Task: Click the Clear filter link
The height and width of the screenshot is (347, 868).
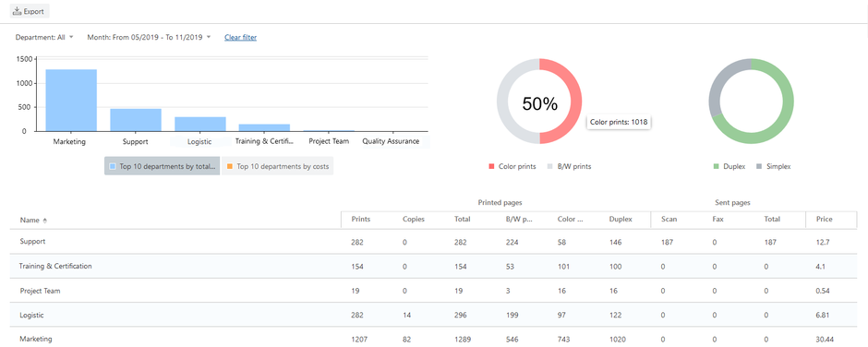Action: [x=240, y=38]
